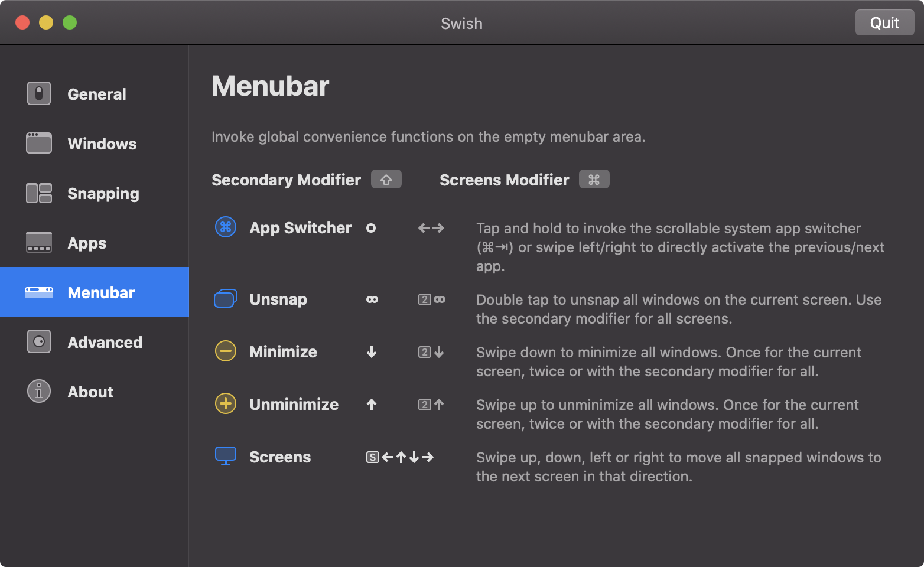Image resolution: width=924 pixels, height=567 pixels.
Task: Click the blue Screens monitor icon
Action: pyautogui.click(x=226, y=456)
